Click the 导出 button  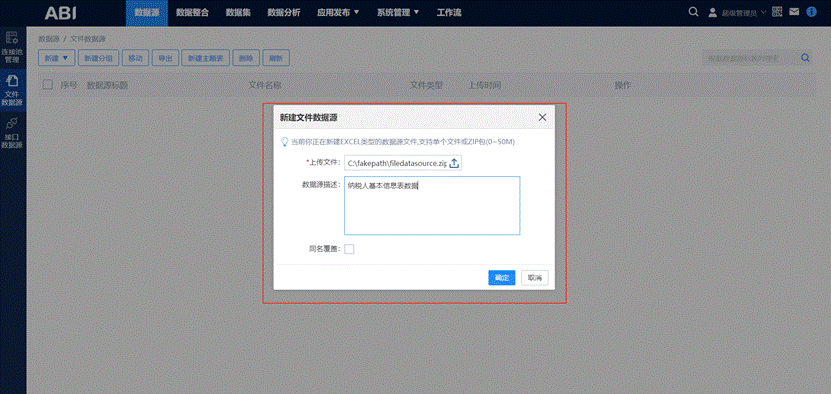point(165,58)
